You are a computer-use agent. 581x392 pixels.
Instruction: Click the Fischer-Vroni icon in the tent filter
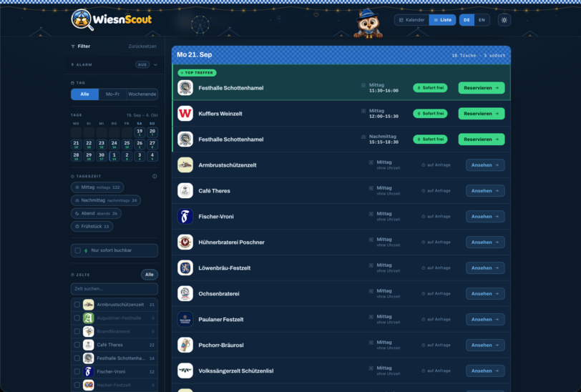[88, 372]
